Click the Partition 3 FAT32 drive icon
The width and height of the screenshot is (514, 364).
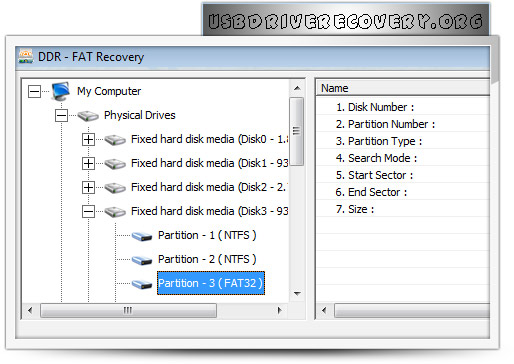[x=142, y=284]
